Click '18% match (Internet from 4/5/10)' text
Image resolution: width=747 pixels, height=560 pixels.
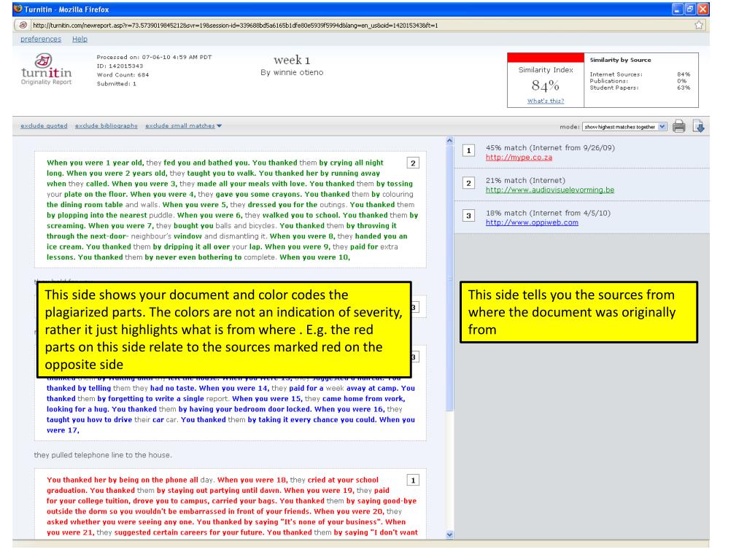coord(548,214)
